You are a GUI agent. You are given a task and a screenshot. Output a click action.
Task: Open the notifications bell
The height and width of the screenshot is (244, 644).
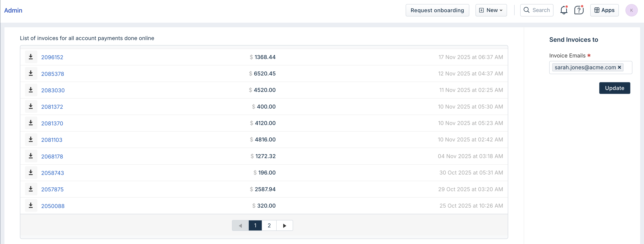click(564, 10)
